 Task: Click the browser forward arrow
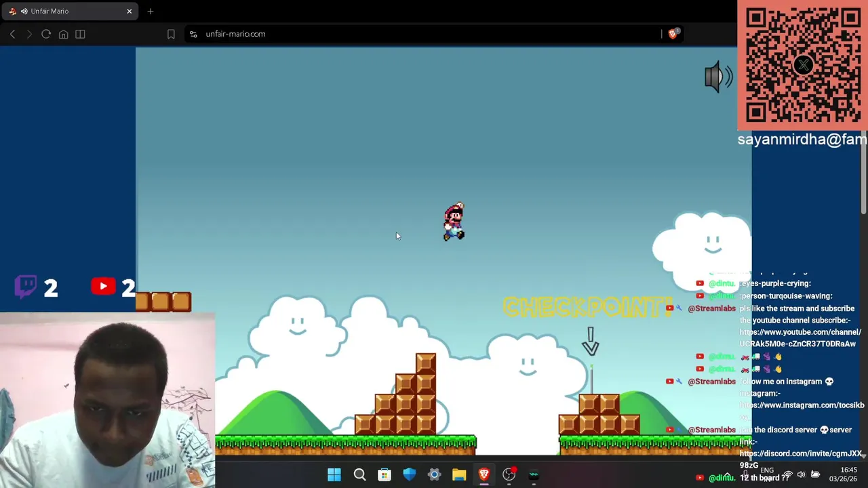(29, 34)
